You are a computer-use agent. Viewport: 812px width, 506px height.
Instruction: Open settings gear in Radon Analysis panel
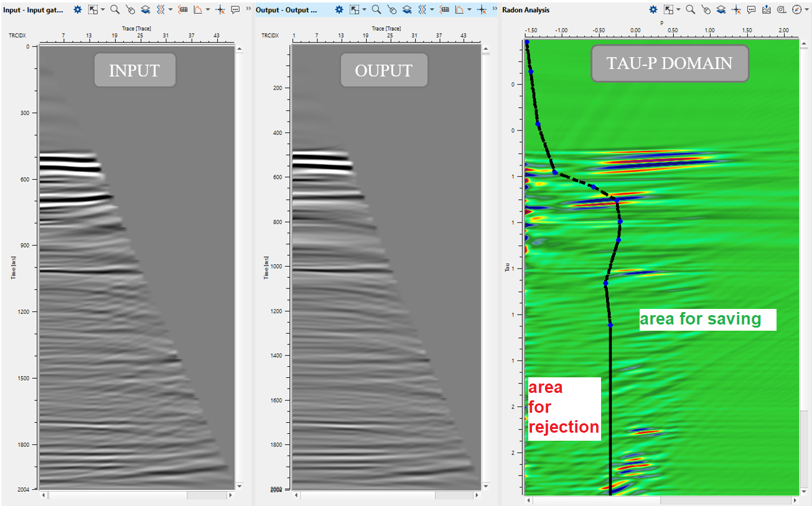point(653,10)
